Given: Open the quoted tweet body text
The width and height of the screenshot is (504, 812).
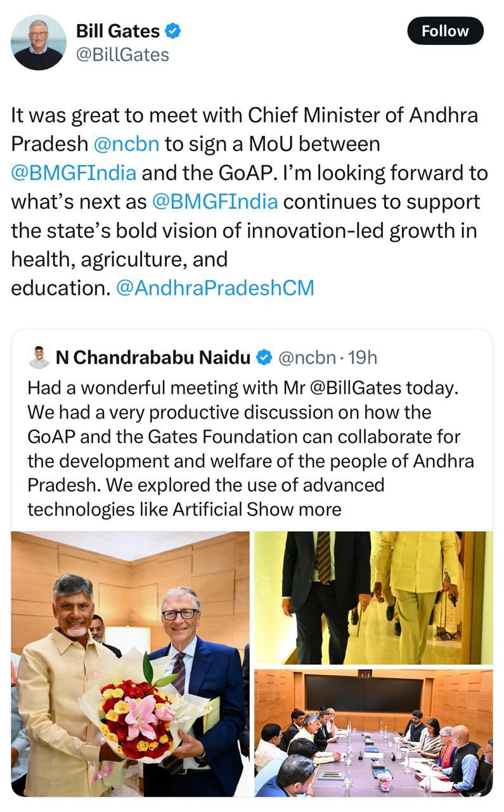Looking at the screenshot, I should click(251, 449).
